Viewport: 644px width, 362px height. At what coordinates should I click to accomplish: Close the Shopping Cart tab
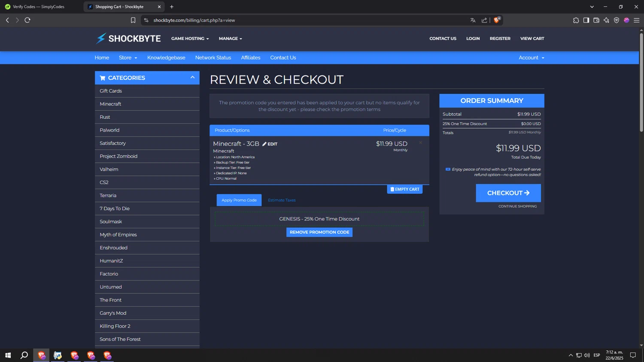coord(159,7)
